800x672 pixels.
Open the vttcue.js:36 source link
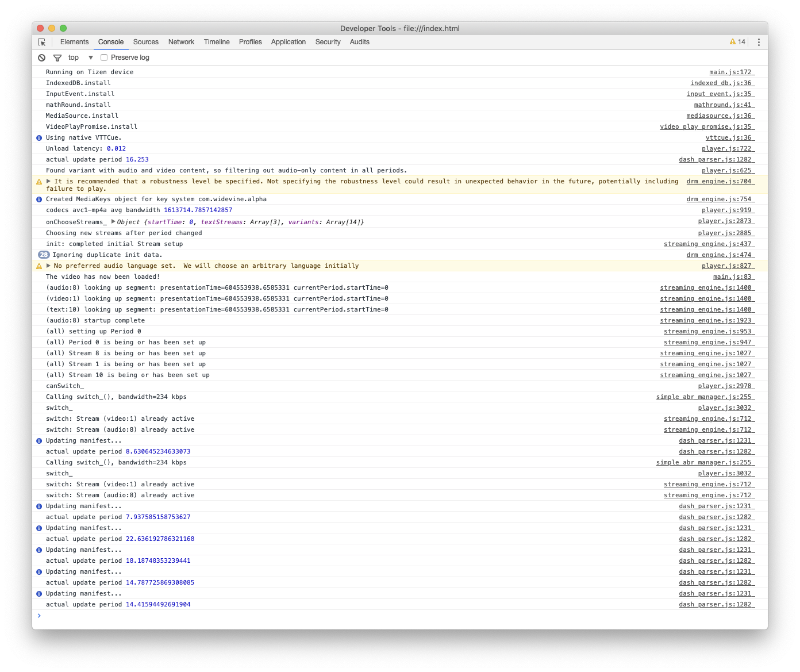(730, 138)
